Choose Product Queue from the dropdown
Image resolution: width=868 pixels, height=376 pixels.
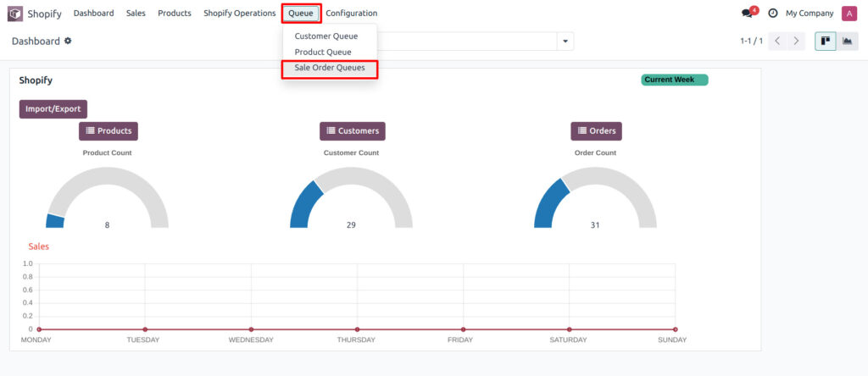pyautogui.click(x=322, y=53)
